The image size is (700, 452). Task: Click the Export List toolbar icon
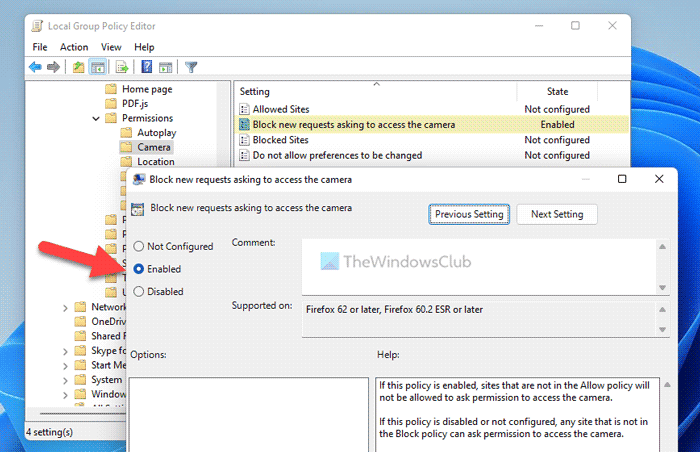[120, 67]
